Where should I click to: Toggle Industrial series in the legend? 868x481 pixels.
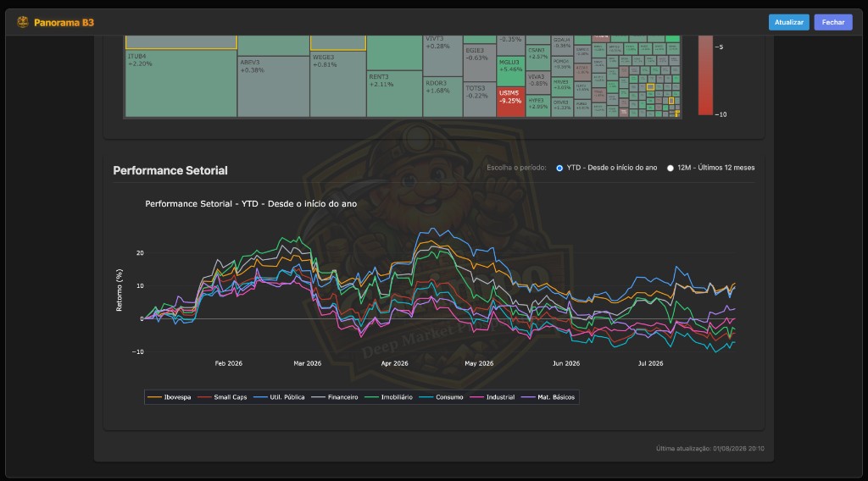point(492,397)
